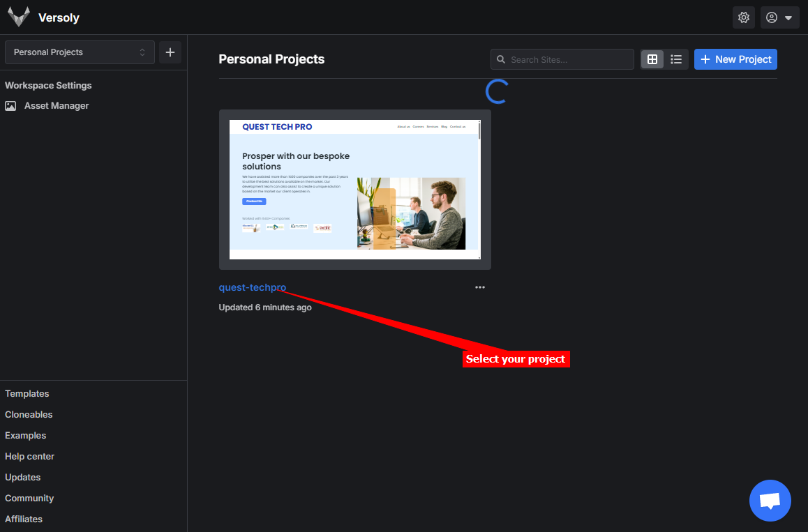The image size is (808, 532).
Task: Create a New Project
Action: pyautogui.click(x=735, y=60)
